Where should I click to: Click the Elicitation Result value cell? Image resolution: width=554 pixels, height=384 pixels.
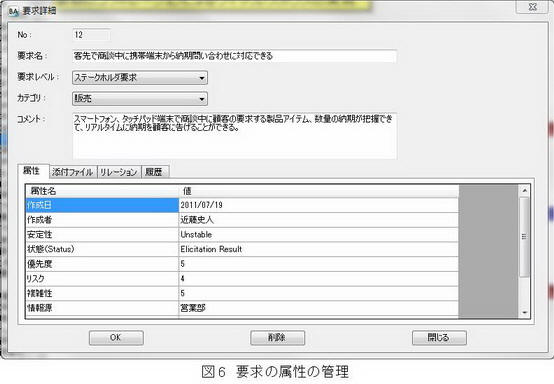pyautogui.click(x=319, y=249)
